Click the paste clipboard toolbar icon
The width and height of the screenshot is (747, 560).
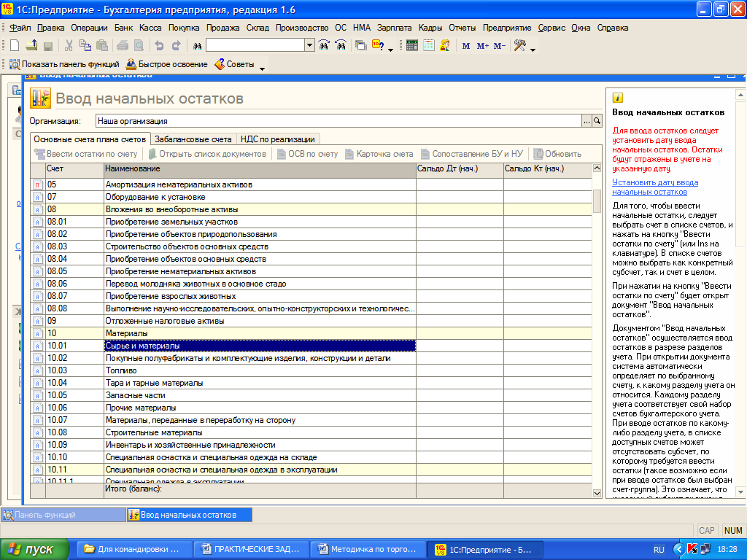(102, 46)
